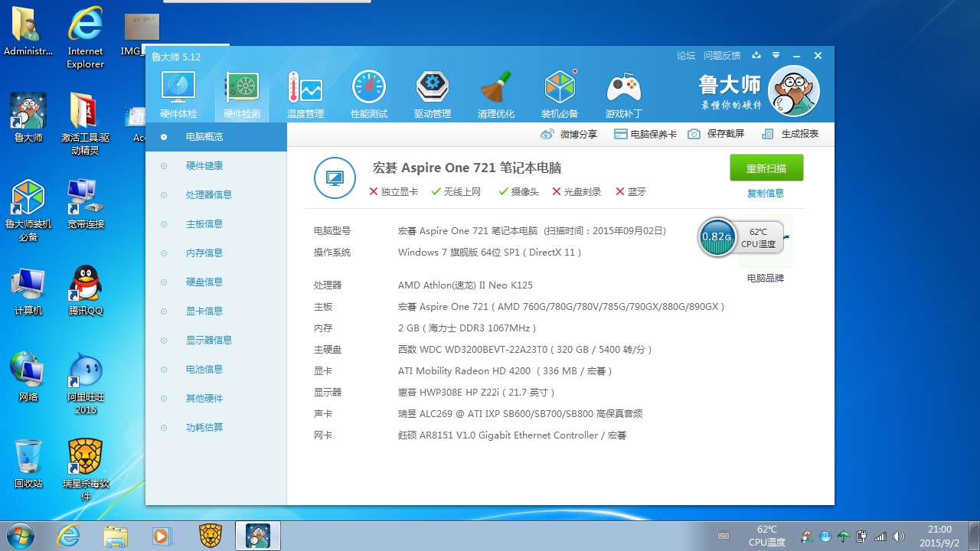Click the 62°C CPU温度 widget
This screenshot has width=980, height=551.
(x=759, y=237)
